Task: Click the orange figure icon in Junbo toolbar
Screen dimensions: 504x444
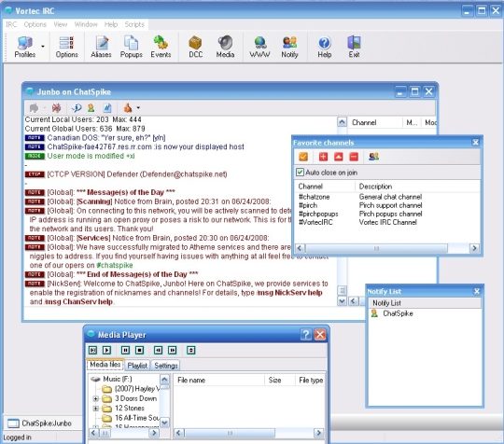Action: [128, 108]
